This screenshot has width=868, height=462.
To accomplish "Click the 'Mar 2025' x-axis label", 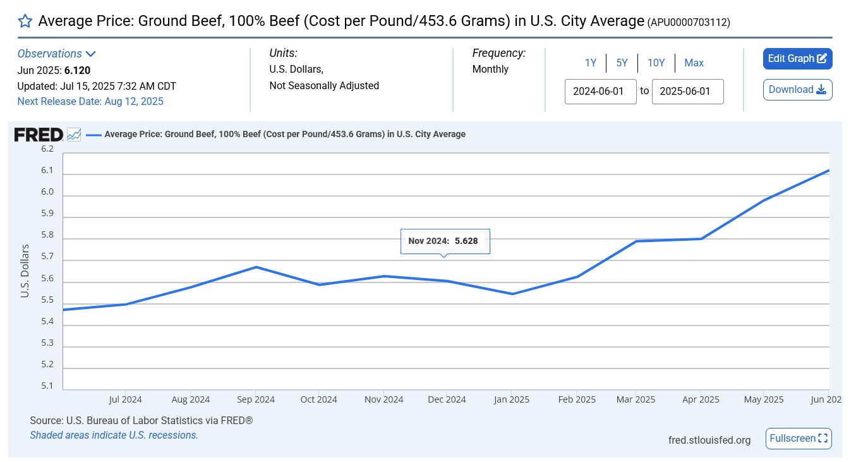I will click(636, 399).
